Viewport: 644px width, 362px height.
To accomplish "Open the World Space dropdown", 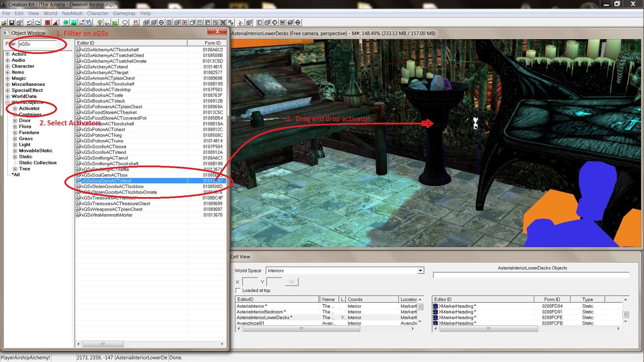I will (x=420, y=271).
